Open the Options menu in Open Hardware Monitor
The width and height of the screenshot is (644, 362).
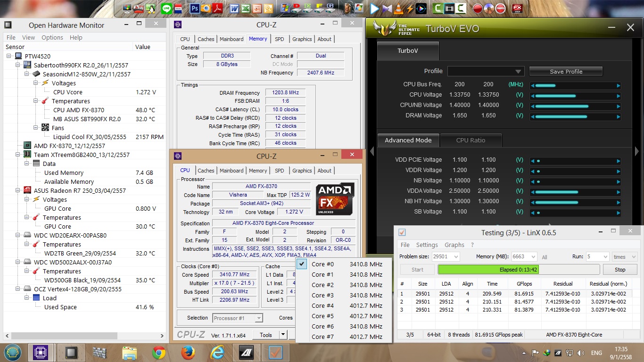click(x=52, y=37)
